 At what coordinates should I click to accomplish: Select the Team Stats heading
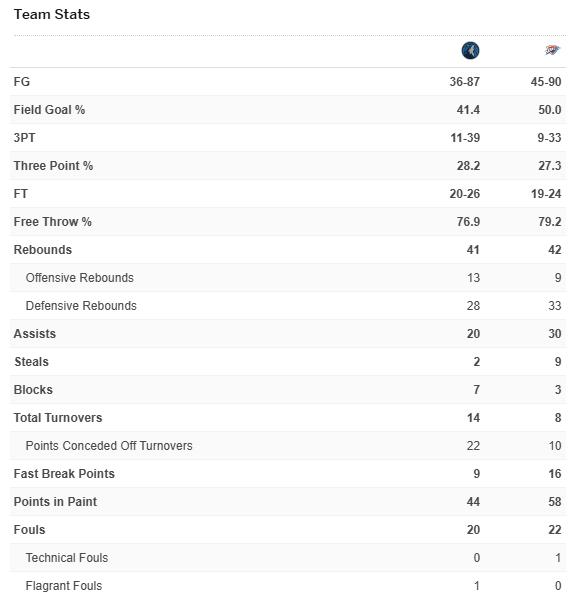[x=52, y=14]
